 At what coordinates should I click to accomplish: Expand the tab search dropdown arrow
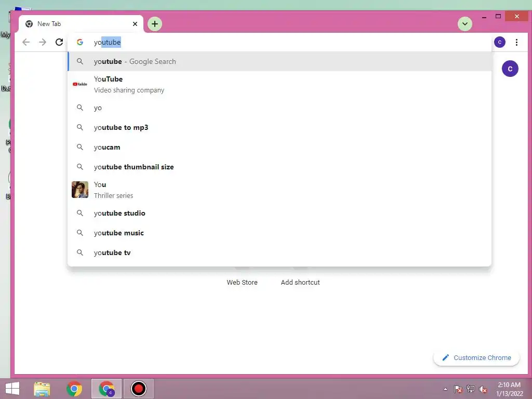465,24
